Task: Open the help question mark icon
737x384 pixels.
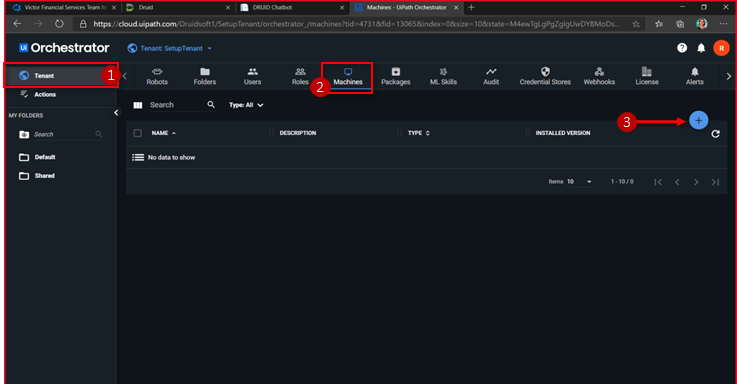Action: [682, 48]
